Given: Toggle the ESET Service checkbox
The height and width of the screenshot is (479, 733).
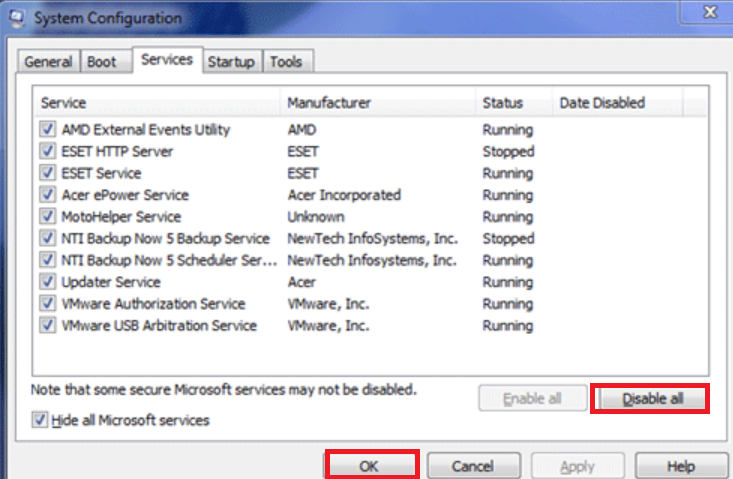Looking at the screenshot, I should point(48,173).
